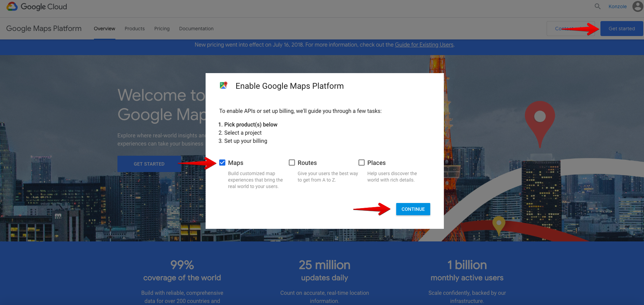Click the Contact sales button
Screen dimensions: 644x305
(570, 29)
